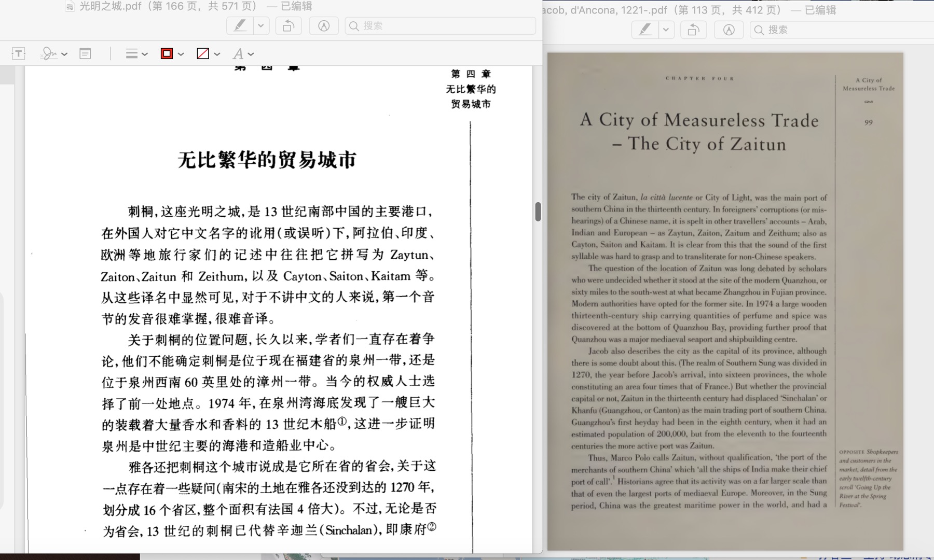Click the highlight pen tool in left window
Viewport: 934px width, 560px height.
pyautogui.click(x=240, y=26)
